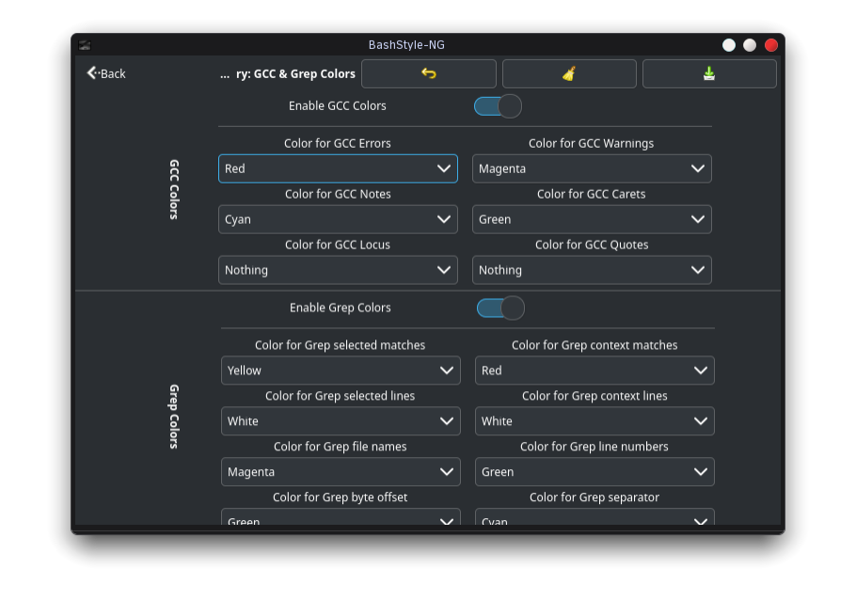The height and width of the screenshot is (616, 856).
Task: Click the vertical 'Grep Colors' section label
Action: click(174, 417)
